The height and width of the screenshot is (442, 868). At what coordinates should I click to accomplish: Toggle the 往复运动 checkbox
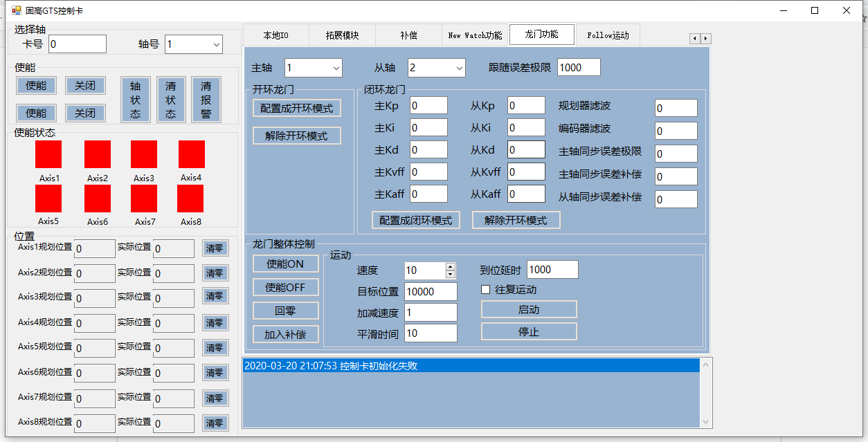pyautogui.click(x=486, y=289)
